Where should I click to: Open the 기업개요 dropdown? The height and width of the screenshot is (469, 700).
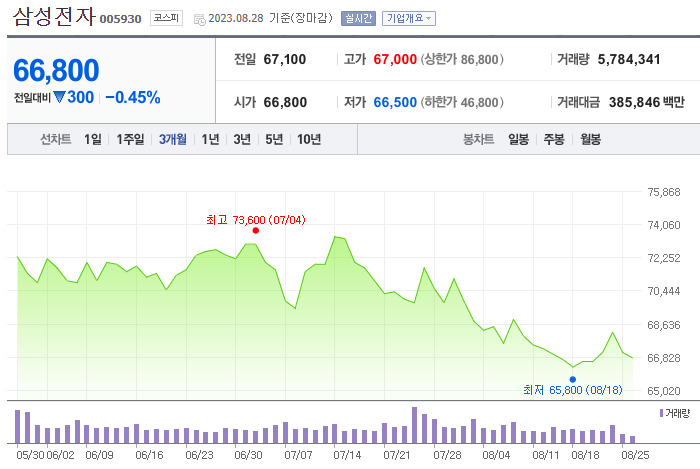[408, 19]
